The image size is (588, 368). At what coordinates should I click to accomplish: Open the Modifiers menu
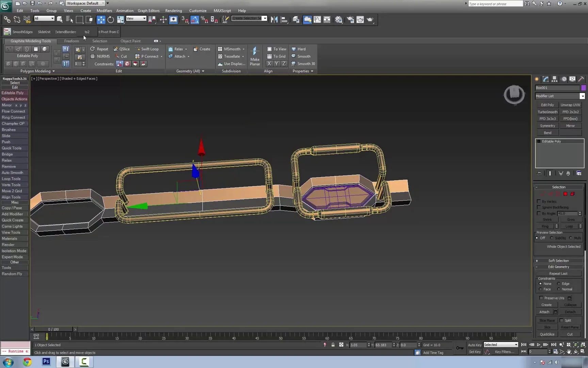(104, 11)
